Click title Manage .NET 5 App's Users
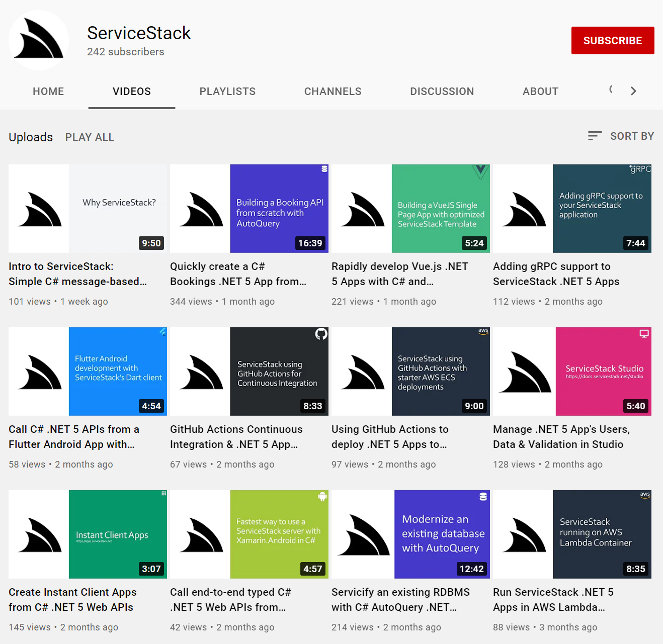This screenshot has width=663, height=644. 561,437
